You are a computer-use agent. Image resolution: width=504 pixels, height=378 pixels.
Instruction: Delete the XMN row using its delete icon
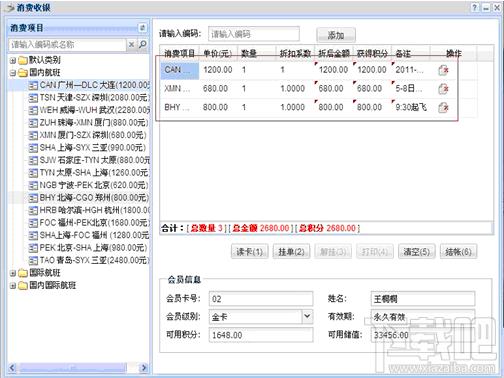[x=443, y=89]
